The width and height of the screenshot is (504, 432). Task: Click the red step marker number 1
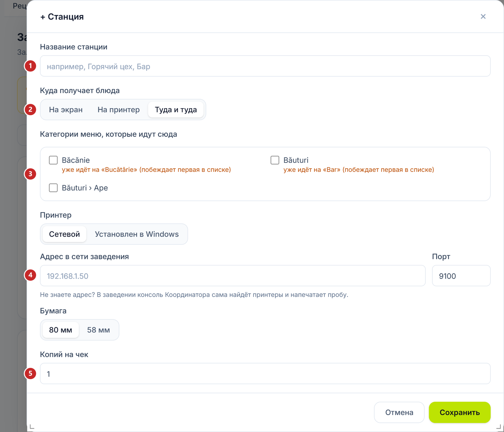coord(30,66)
